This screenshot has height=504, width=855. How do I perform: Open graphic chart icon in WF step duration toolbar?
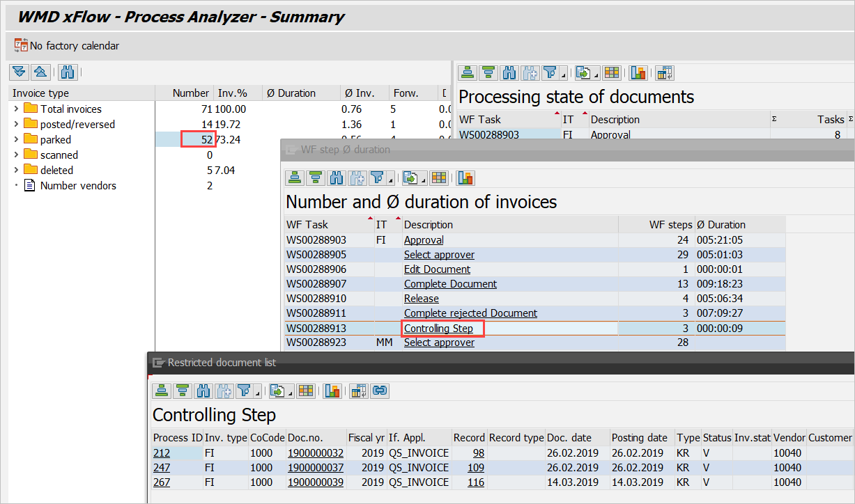click(465, 178)
